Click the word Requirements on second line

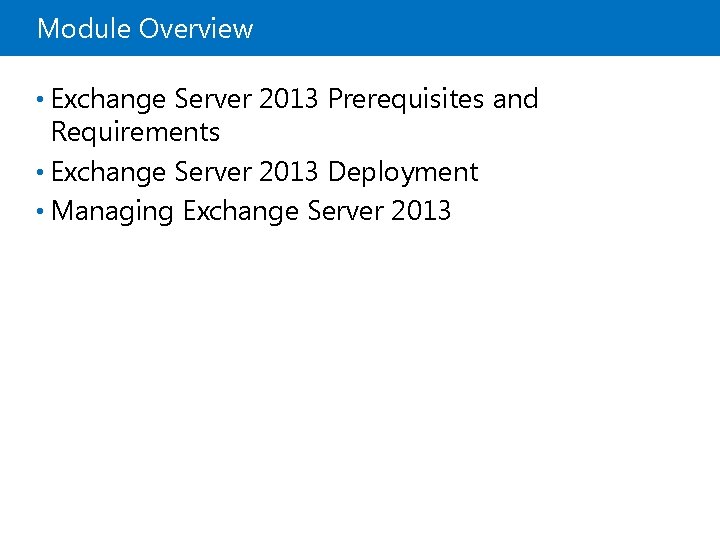135,132
